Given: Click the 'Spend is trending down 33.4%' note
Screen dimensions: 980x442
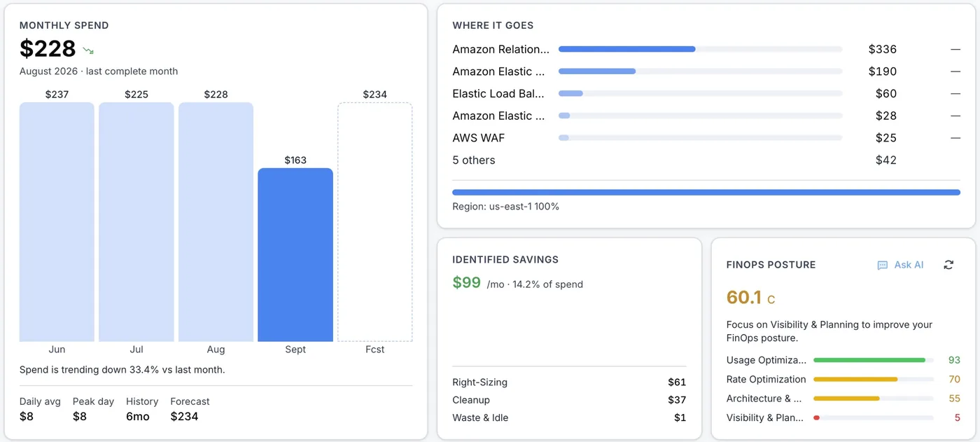Looking at the screenshot, I should pyautogui.click(x=122, y=370).
